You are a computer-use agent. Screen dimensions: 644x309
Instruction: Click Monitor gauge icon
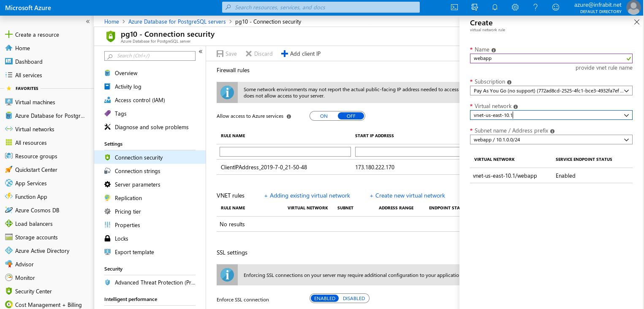point(8,278)
